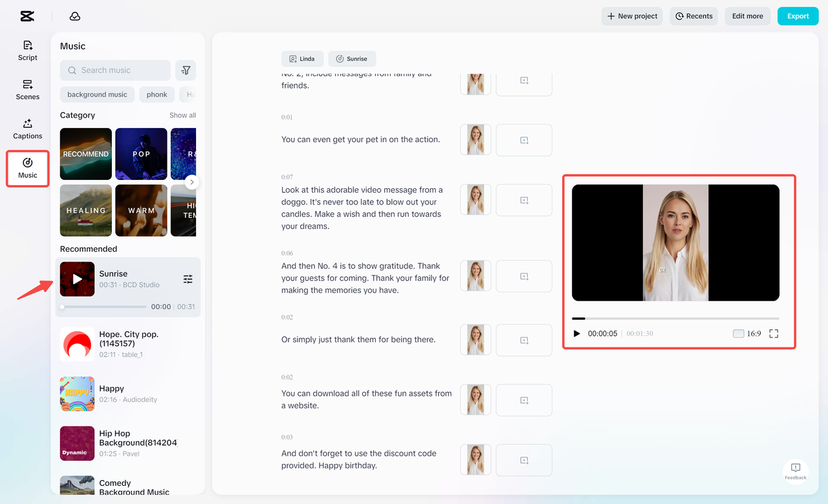Click the line "Or simply just thank them"
This screenshot has width=828, height=504.
coord(358,340)
